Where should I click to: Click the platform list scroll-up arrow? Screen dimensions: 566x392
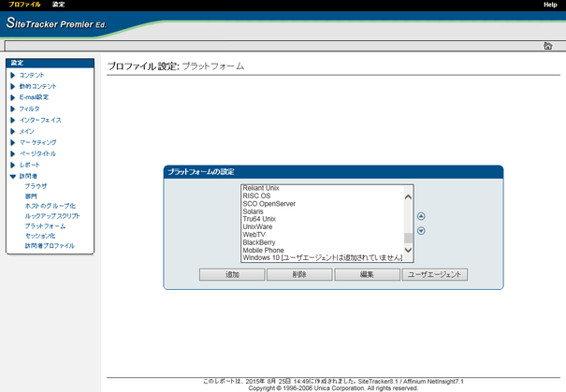(x=408, y=197)
